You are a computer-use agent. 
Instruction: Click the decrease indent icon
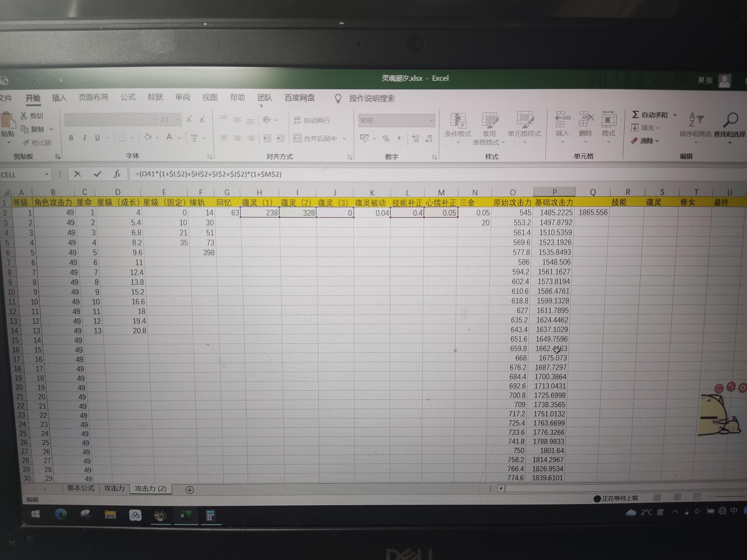[267, 138]
